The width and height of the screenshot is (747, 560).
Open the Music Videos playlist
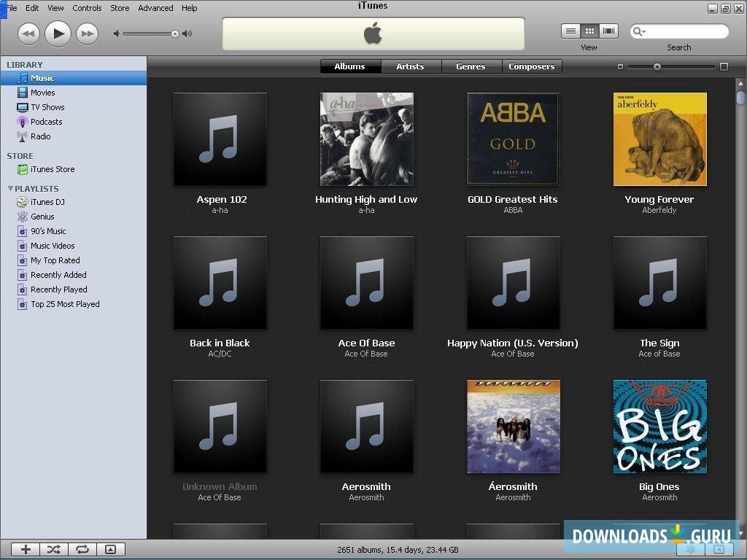[74, 246]
